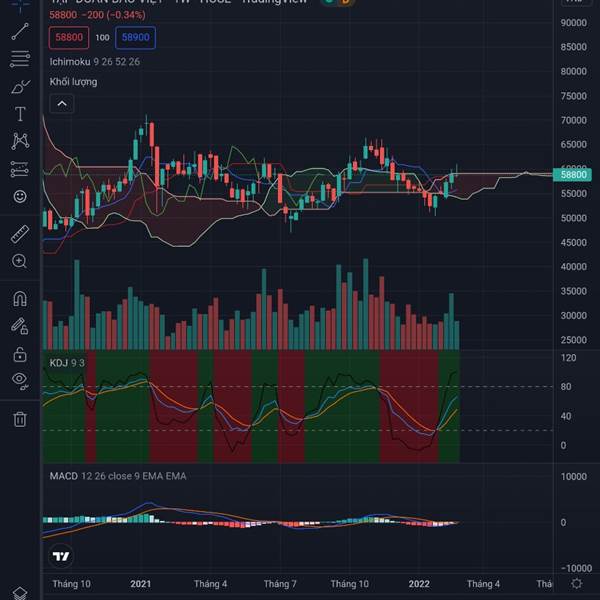This screenshot has height=600, width=600.
Task: Select the trend line drawing tool
Action: click(20, 31)
